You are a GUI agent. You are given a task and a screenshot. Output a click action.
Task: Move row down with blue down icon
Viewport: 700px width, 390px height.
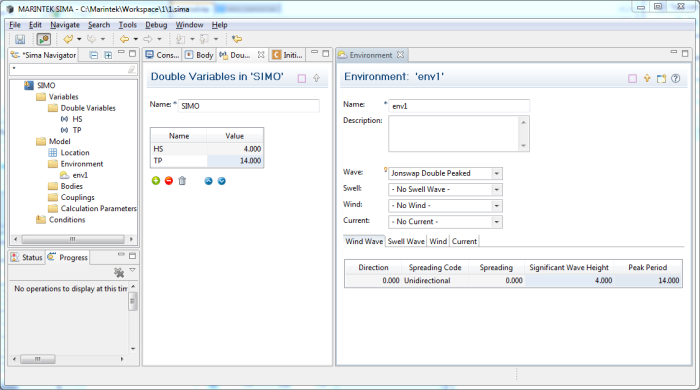click(222, 181)
